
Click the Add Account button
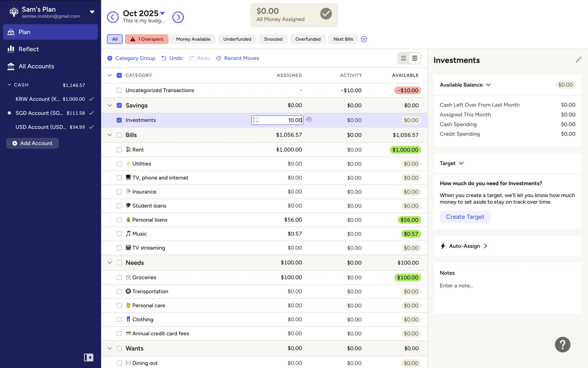pyautogui.click(x=32, y=143)
